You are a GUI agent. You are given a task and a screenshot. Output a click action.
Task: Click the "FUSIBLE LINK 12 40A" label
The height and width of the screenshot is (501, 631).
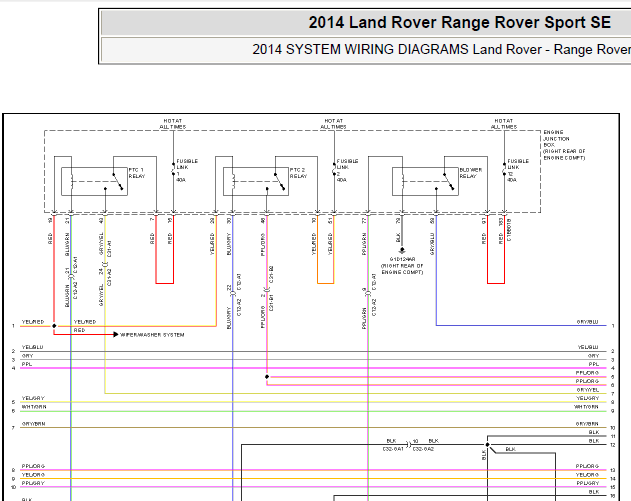pos(518,170)
